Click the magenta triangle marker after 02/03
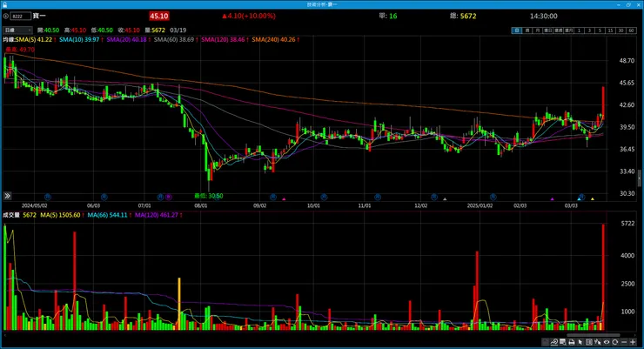Image resolution: width=644 pixels, height=349 pixels. pos(552,199)
